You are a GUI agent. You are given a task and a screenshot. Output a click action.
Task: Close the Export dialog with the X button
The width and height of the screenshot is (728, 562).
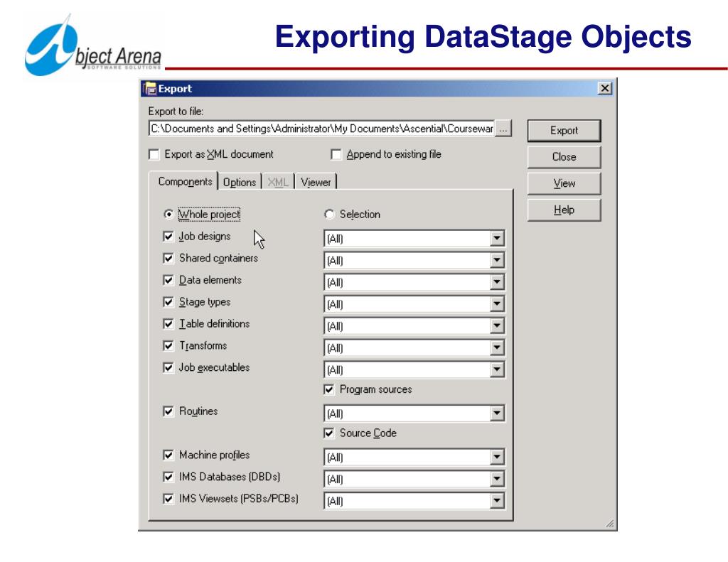[x=604, y=88]
